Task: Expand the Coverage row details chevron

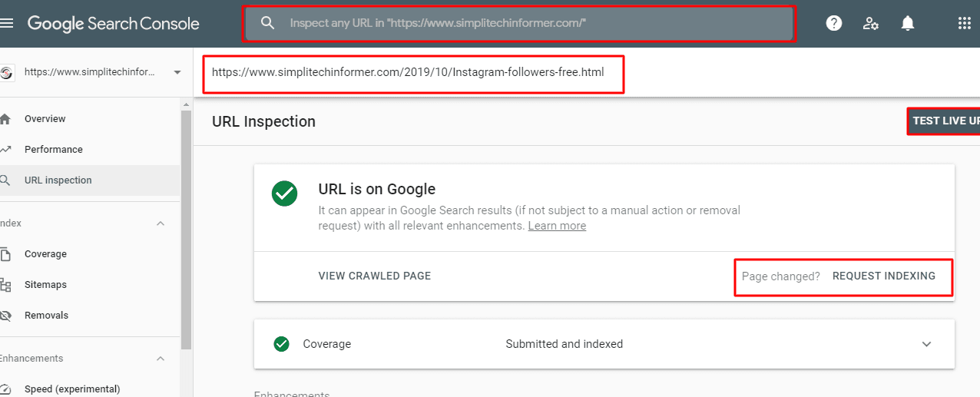Action: coord(926,344)
